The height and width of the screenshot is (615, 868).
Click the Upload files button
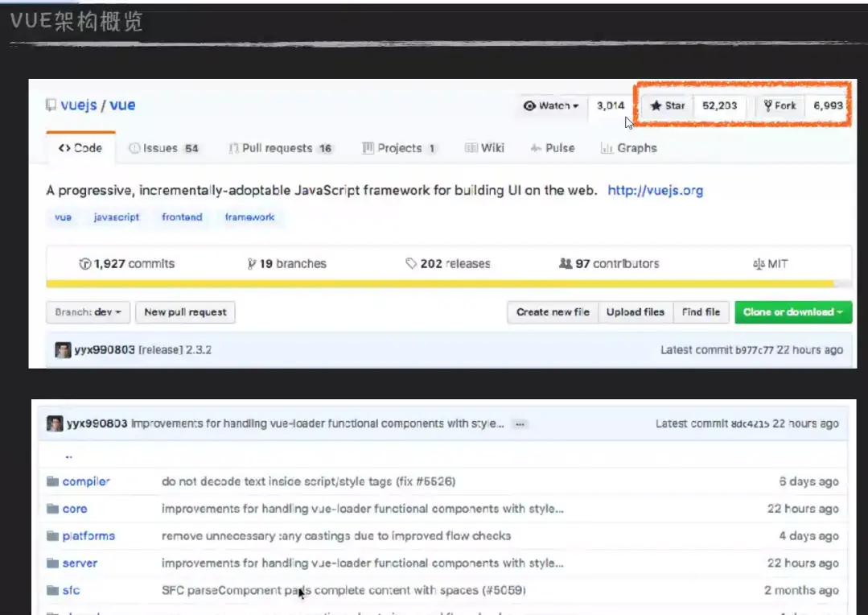point(636,312)
